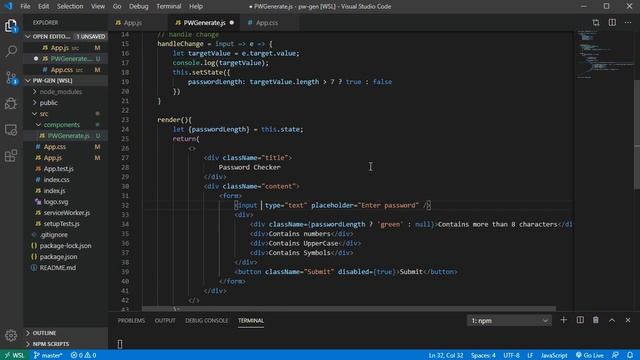This screenshot has width=640, height=360.
Task: Change language mode from JavaScript
Action: click(554, 355)
